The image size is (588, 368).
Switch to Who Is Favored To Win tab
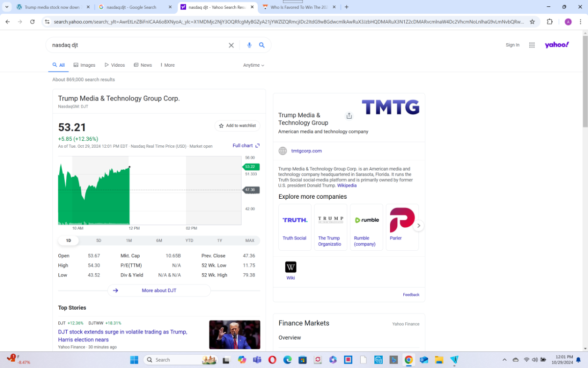point(299,7)
